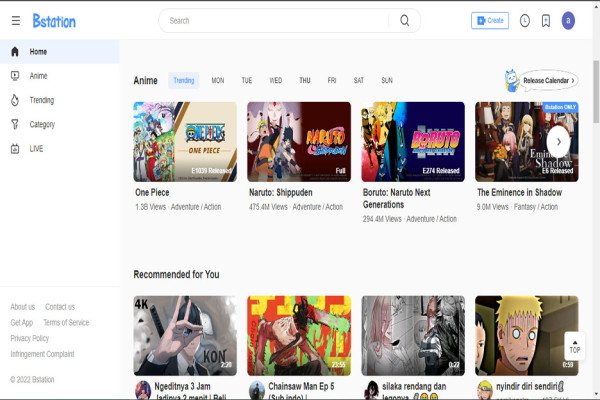Click Boruto: Naruto Next Generations title
Viewport: 600px width, 400px height.
[396, 198]
